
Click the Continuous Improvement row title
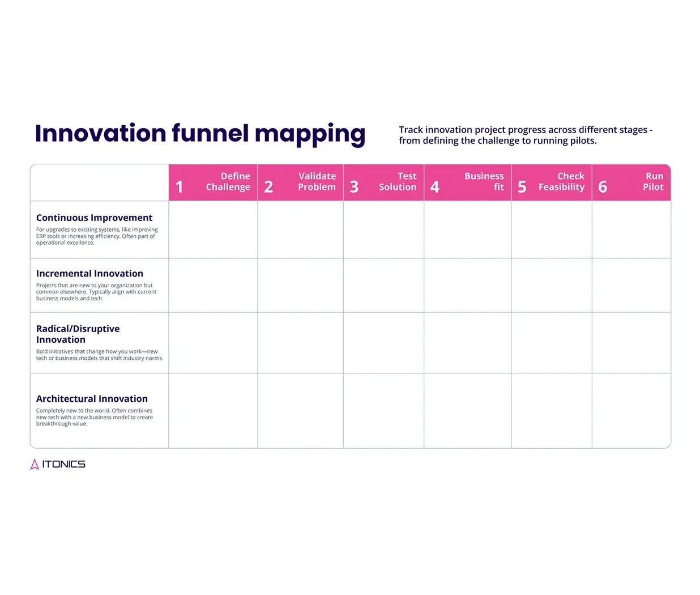(x=94, y=218)
